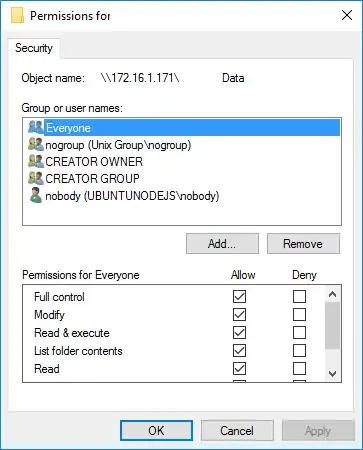
Task: Open the Add user or group dialog
Action: (x=222, y=244)
